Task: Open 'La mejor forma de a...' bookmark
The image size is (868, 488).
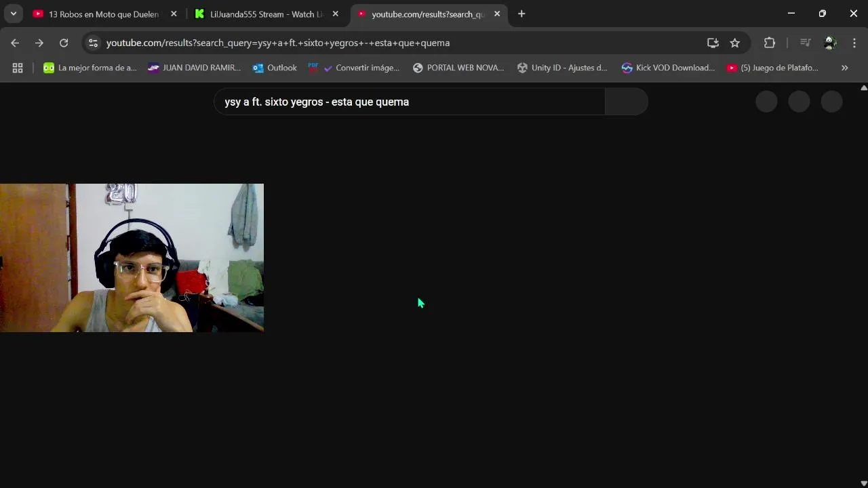Action: point(90,68)
